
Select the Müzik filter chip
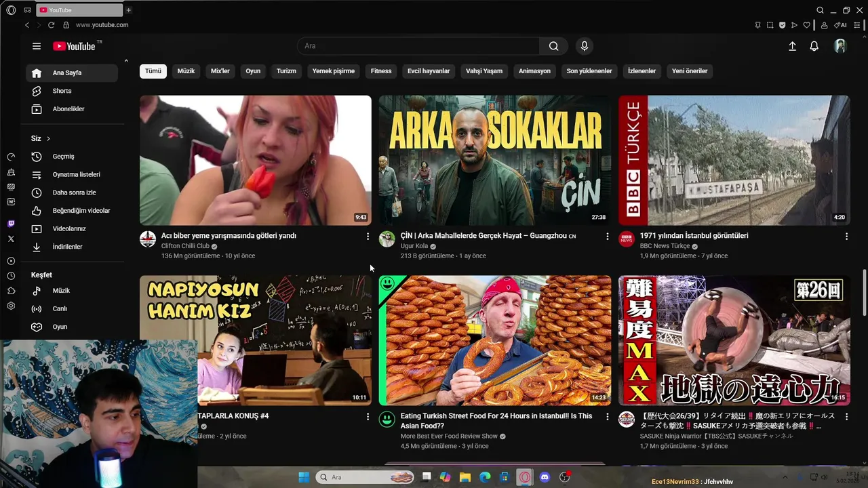(x=186, y=71)
